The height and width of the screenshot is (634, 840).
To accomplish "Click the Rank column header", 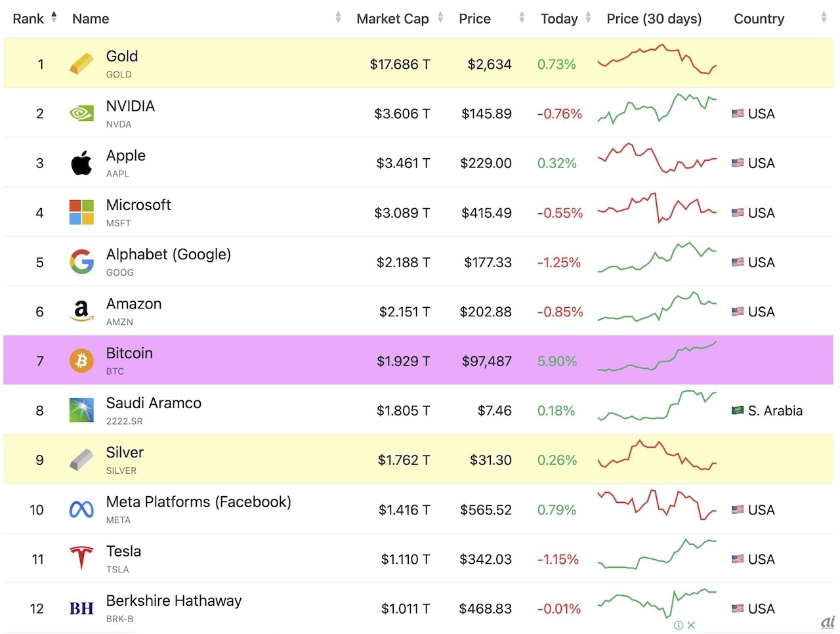I will tap(28, 18).
